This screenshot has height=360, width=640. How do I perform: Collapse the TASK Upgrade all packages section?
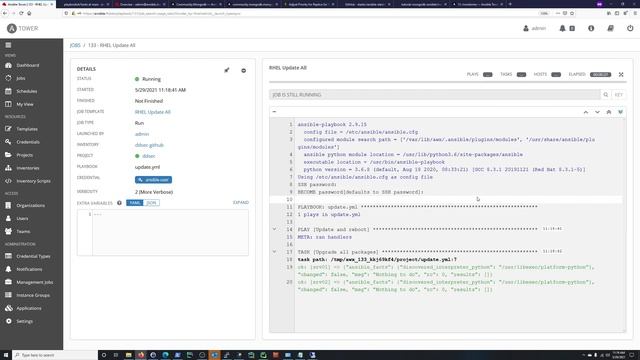click(274, 252)
